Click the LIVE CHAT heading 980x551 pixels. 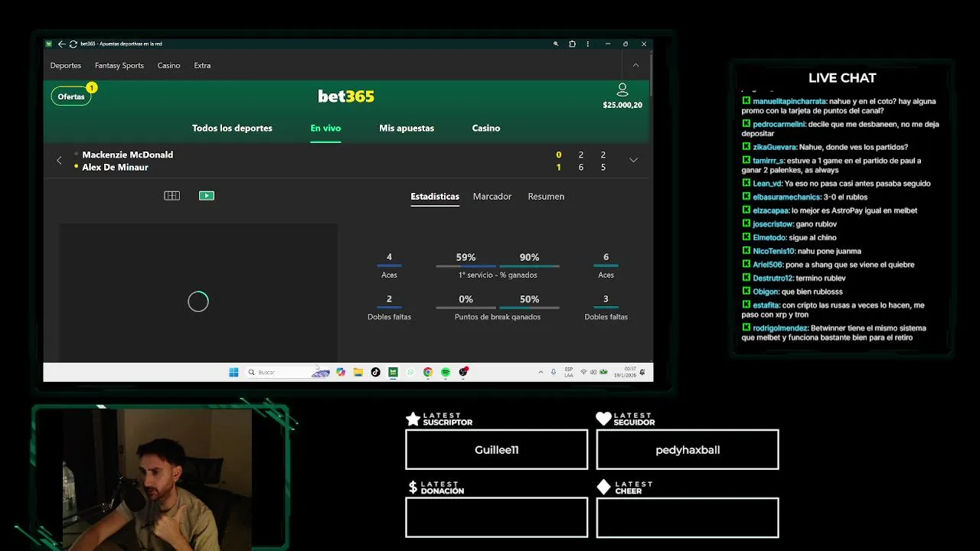pyautogui.click(x=842, y=78)
